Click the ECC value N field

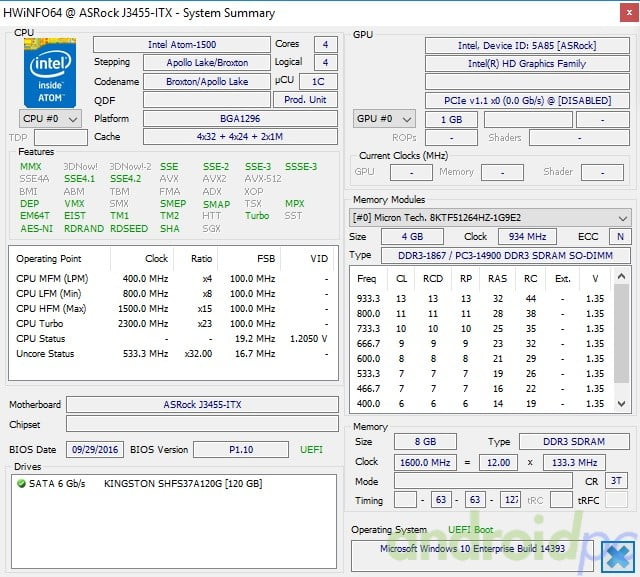point(620,237)
